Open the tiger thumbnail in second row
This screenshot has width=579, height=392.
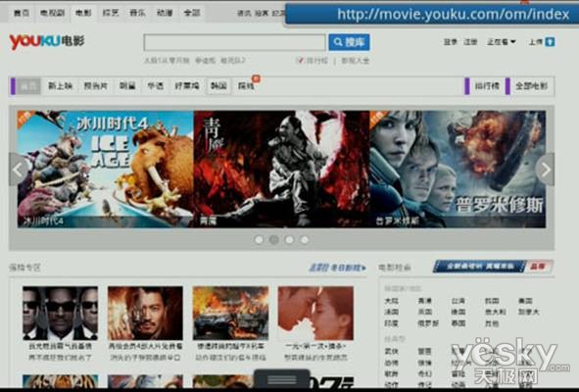pyautogui.click(x=60, y=380)
